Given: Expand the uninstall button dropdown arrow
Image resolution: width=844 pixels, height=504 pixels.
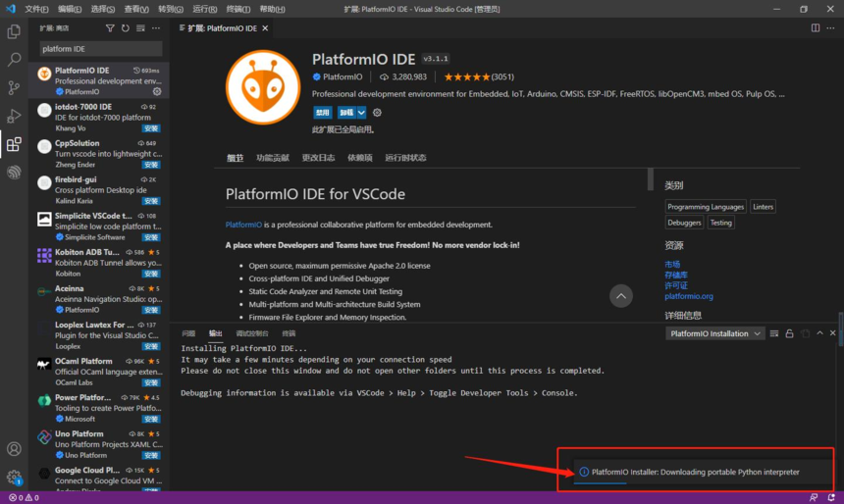Looking at the screenshot, I should 362,113.
